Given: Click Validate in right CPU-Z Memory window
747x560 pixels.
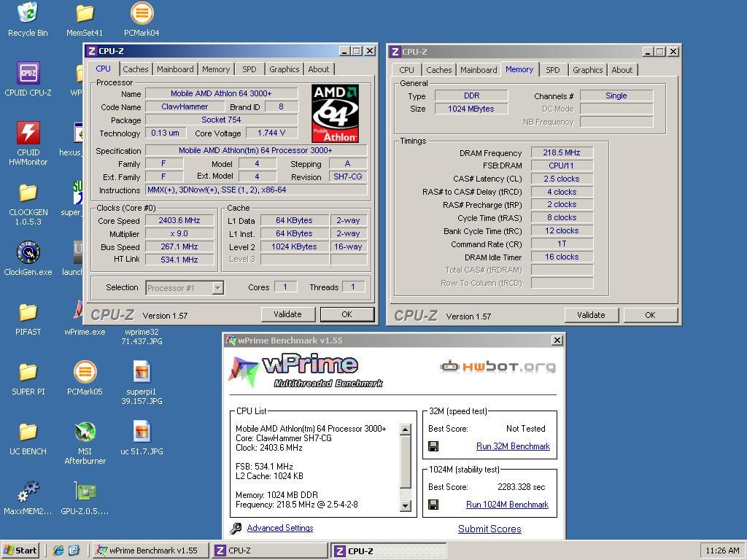Looking at the screenshot, I should (591, 315).
